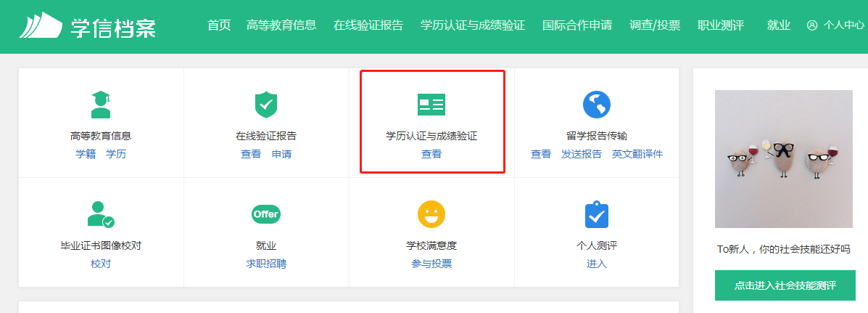Click the 学历认证与成绩验证 card icon
Screen dimensions: 868x313
point(431,105)
